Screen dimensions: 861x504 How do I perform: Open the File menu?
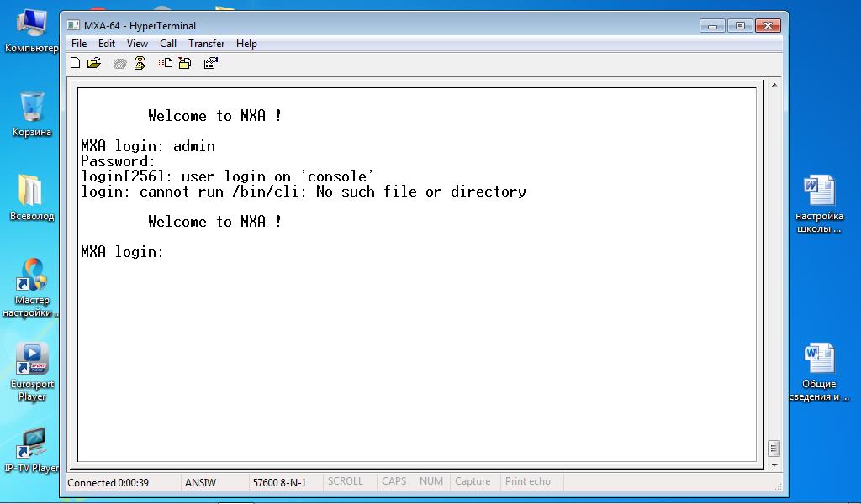79,44
